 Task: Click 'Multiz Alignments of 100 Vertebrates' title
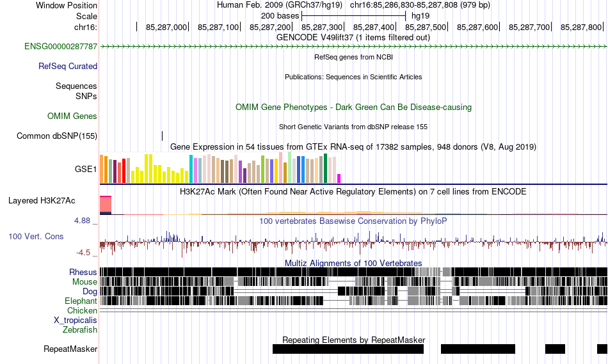(x=353, y=263)
